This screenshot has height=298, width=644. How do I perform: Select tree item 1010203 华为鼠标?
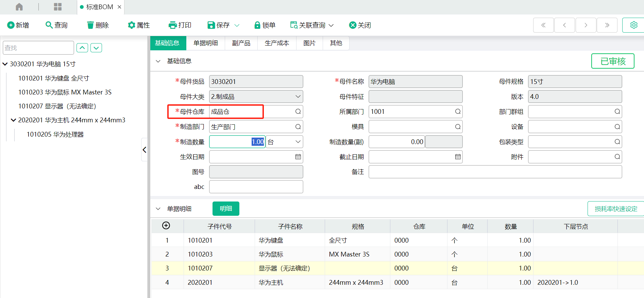tap(65, 92)
